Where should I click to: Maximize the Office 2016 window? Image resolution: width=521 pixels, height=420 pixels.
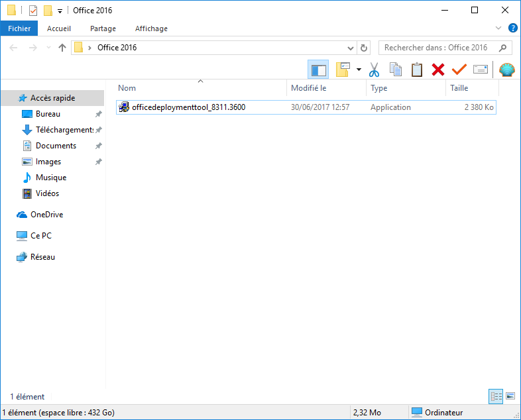[475, 11]
